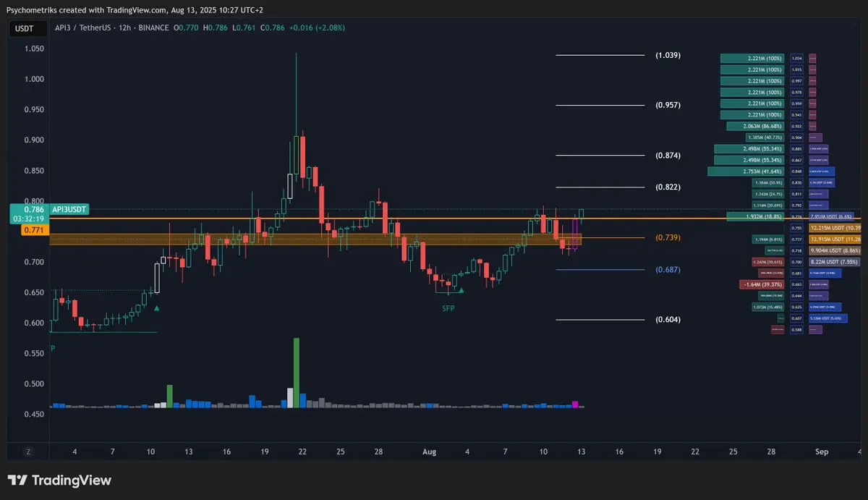Click the orange 0.771 price tag
Image resolution: width=868 pixels, height=500 pixels.
(x=33, y=229)
